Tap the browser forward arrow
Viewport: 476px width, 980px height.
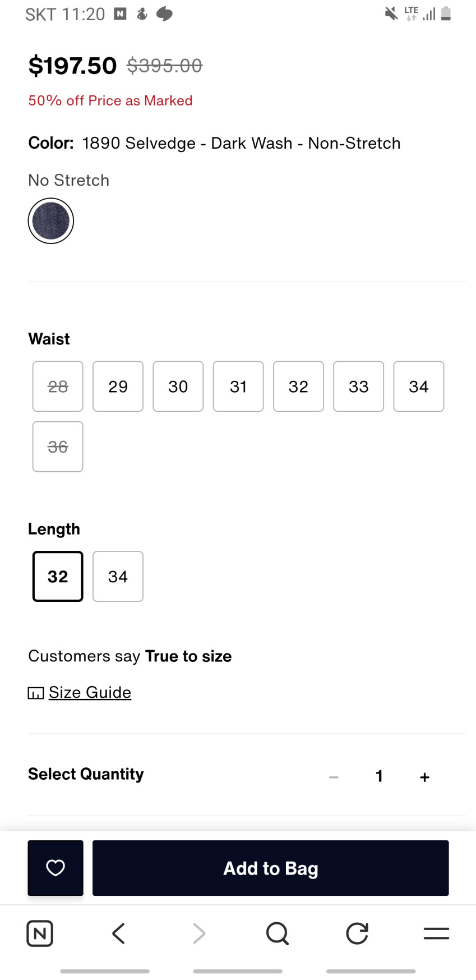click(x=198, y=933)
